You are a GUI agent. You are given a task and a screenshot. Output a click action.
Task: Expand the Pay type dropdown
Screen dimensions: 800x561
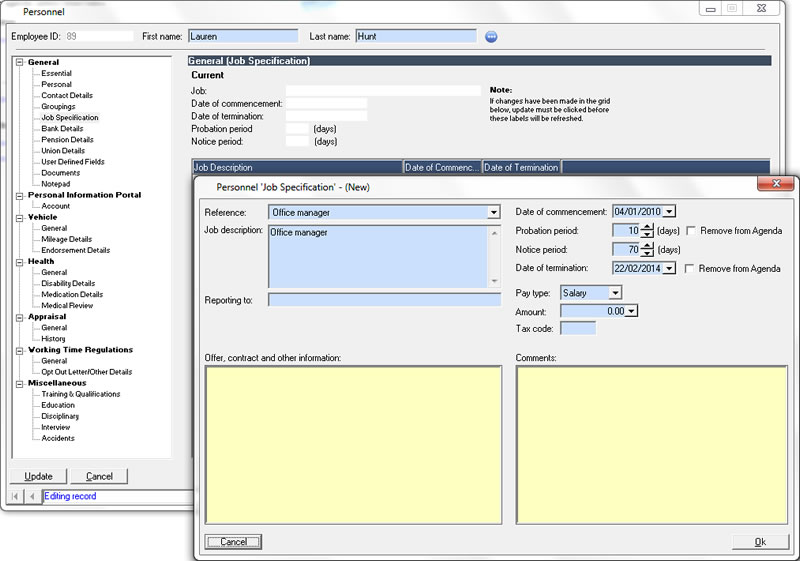(x=615, y=292)
